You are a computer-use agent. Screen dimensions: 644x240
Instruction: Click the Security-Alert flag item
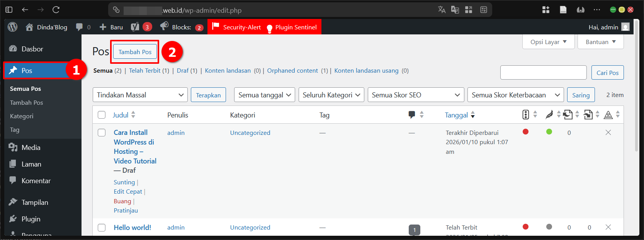point(236,27)
